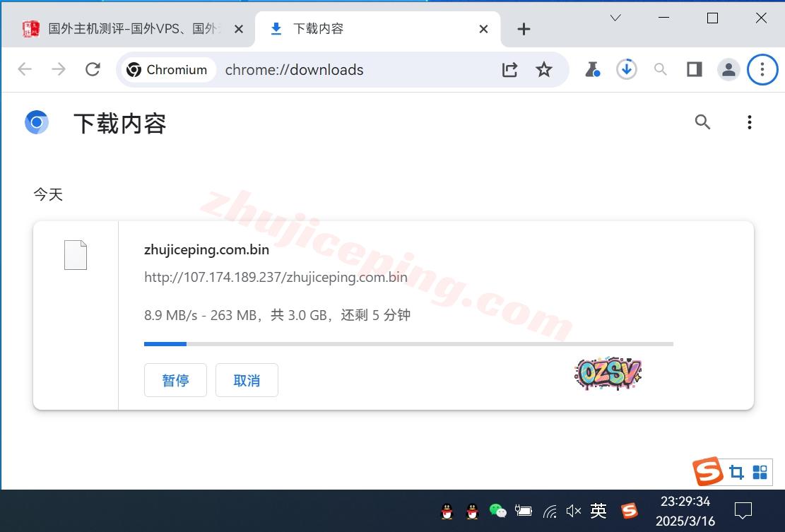Open a new tab with the plus button
This screenshot has height=532, width=785.
pos(524,29)
